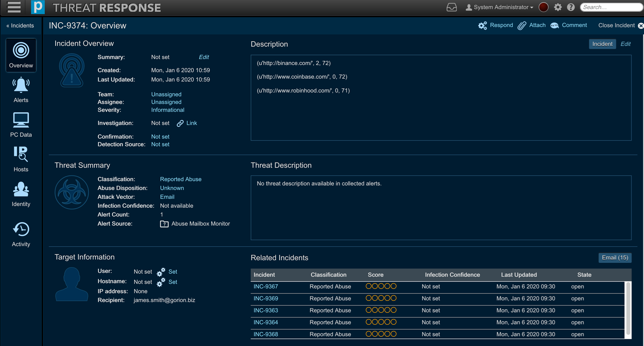Click the biohazard threat summary icon
Screen dimensions: 644x346
click(72, 192)
